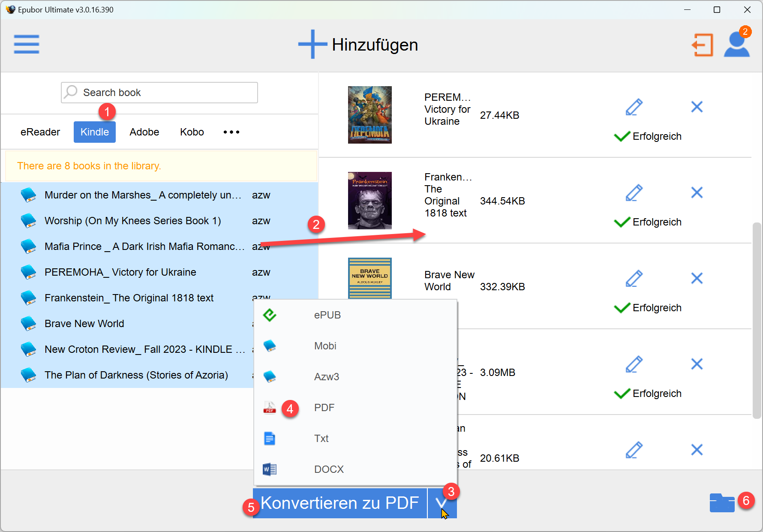763x532 pixels.
Task: Choose Azw3 as output format
Action: [356, 377]
